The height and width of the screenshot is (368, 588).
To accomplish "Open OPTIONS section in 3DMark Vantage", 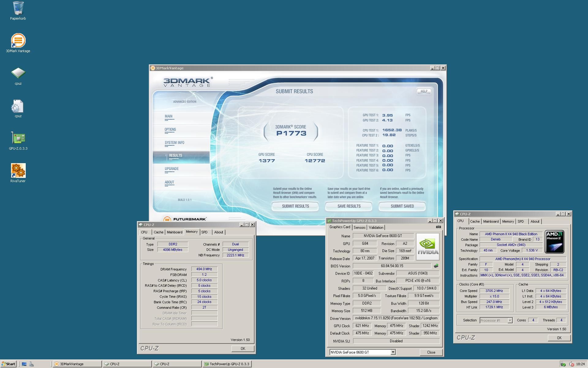I will point(170,129).
